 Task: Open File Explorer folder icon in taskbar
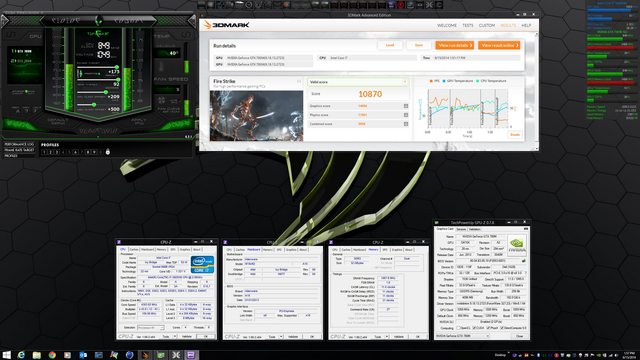click(x=37, y=355)
